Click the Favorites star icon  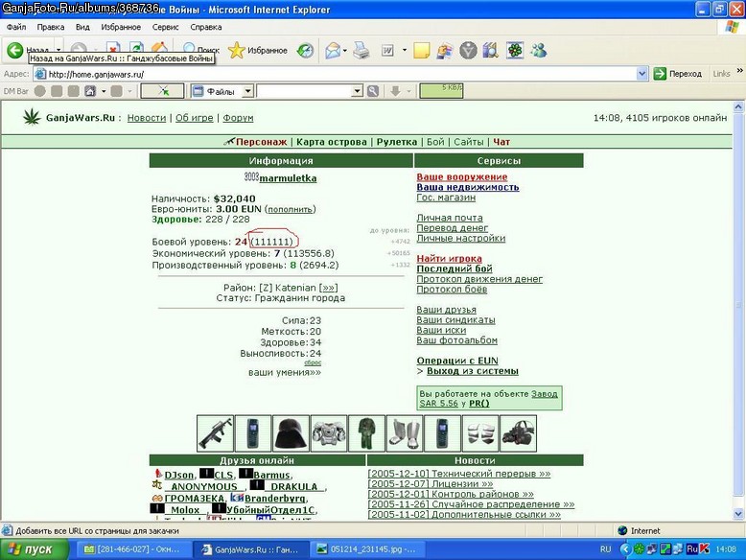237,50
